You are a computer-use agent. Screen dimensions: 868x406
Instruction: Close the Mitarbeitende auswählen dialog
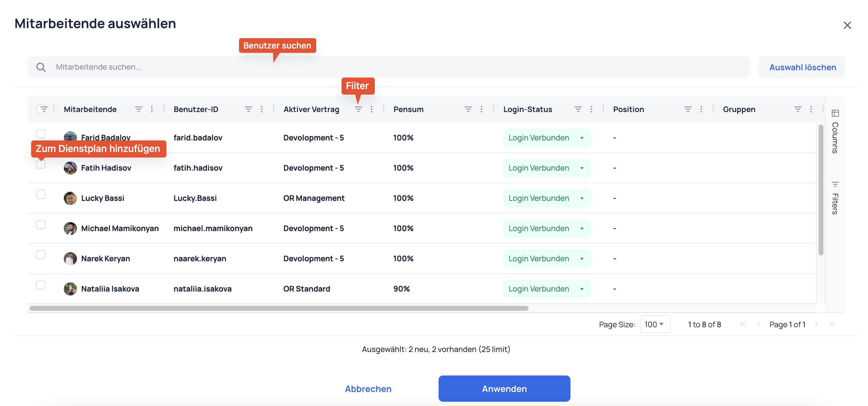pos(847,25)
